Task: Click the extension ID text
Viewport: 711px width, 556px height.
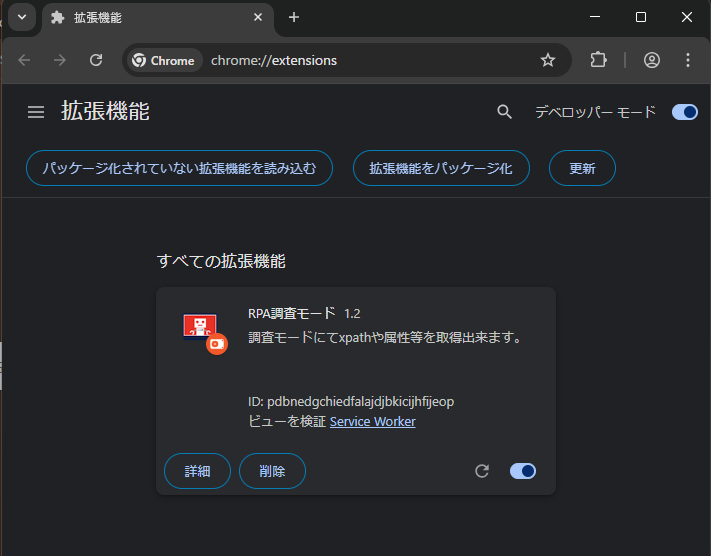Action: pyautogui.click(x=351, y=402)
